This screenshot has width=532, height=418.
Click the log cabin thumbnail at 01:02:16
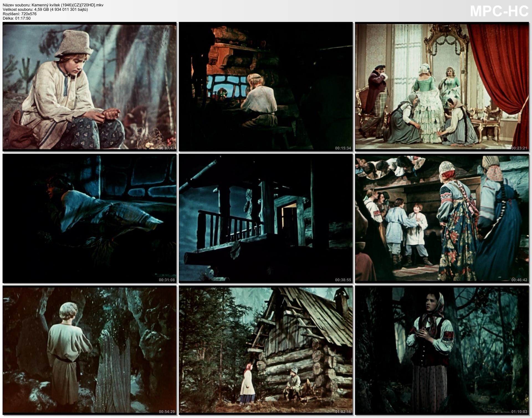[265, 350]
